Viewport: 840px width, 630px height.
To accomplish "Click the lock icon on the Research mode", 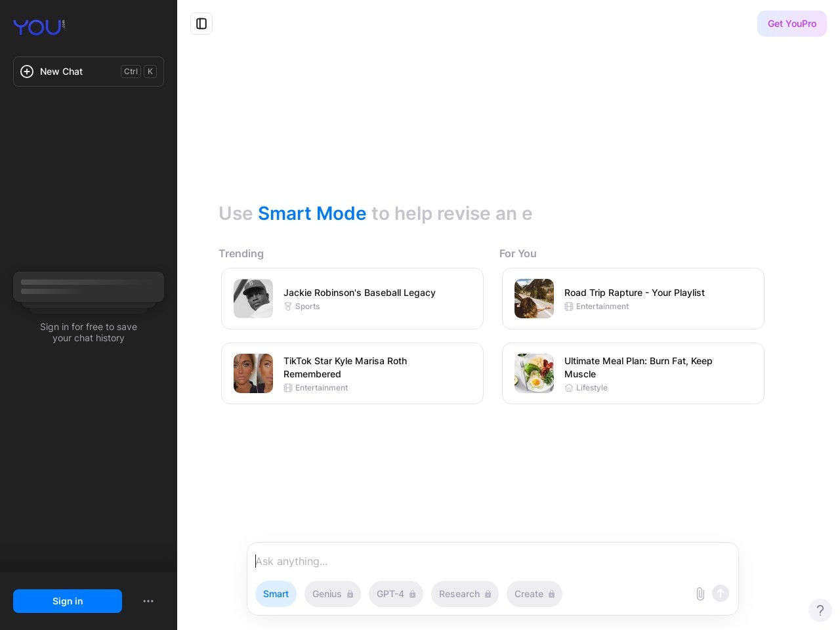I will point(488,594).
